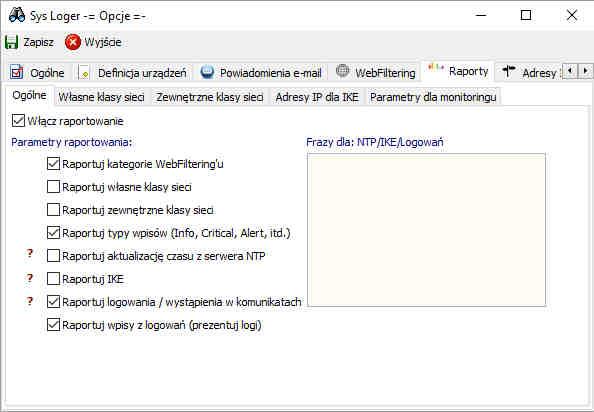Open the Parametry dla monitoringu sub-tab
The image size is (594, 412).
point(433,97)
